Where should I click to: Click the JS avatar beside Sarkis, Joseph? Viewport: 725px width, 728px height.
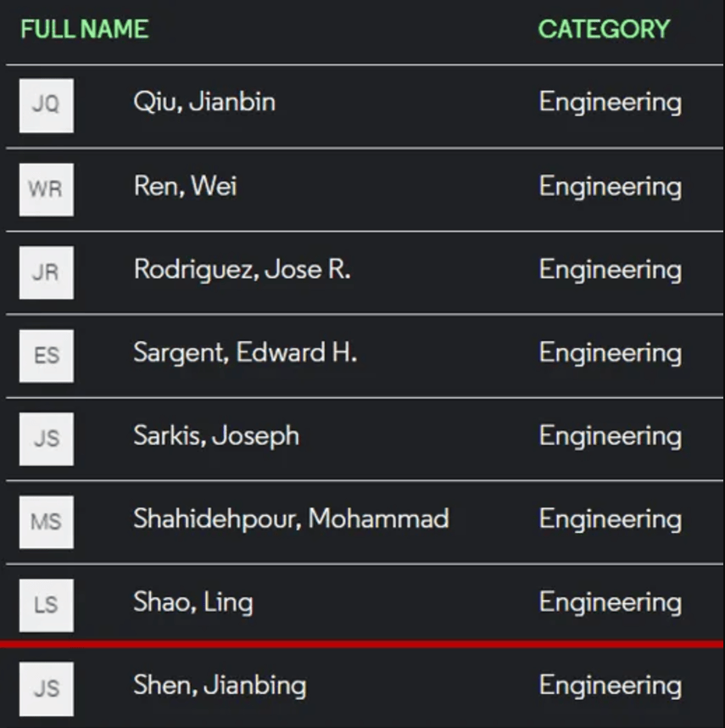pos(46,438)
